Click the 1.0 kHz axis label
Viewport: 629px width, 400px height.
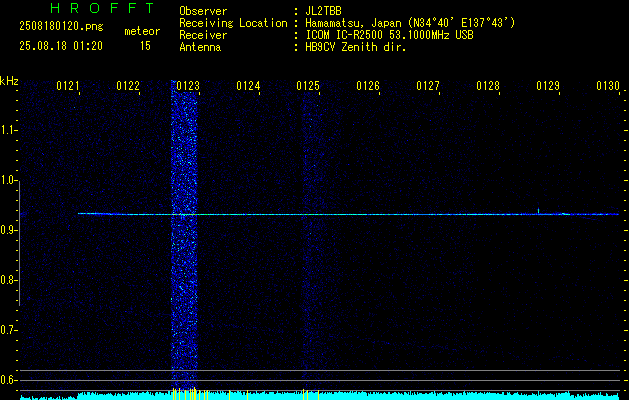coord(7,180)
